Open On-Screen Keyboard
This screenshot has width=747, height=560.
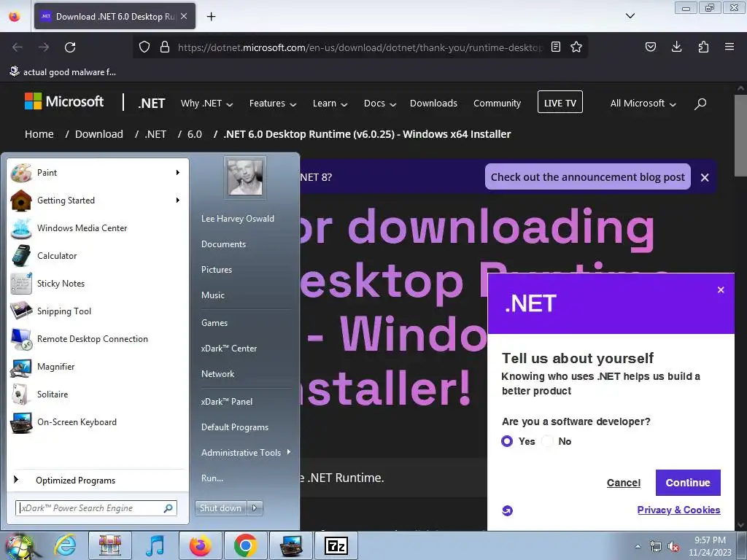click(x=98, y=422)
